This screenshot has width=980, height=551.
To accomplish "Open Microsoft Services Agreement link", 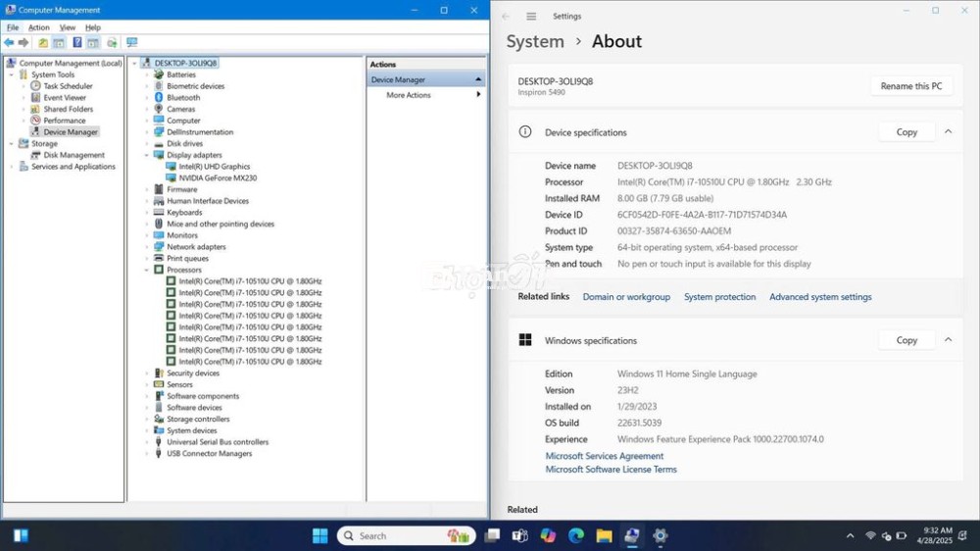I will [x=605, y=456].
